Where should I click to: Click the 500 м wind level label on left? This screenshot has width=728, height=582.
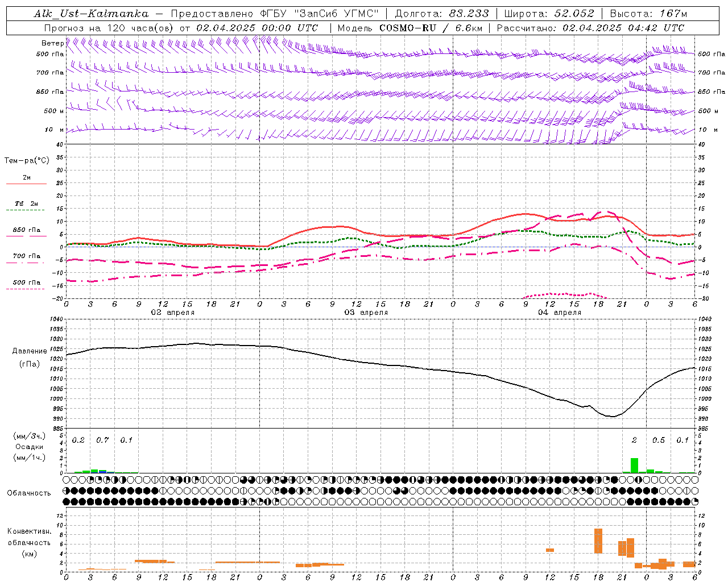(54, 111)
